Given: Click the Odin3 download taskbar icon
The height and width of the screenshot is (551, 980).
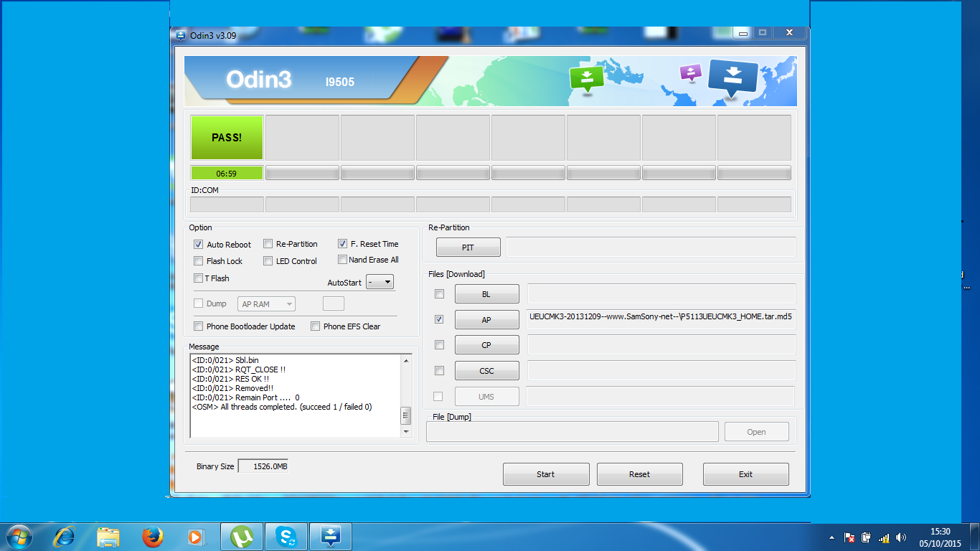Looking at the screenshot, I should click(331, 537).
